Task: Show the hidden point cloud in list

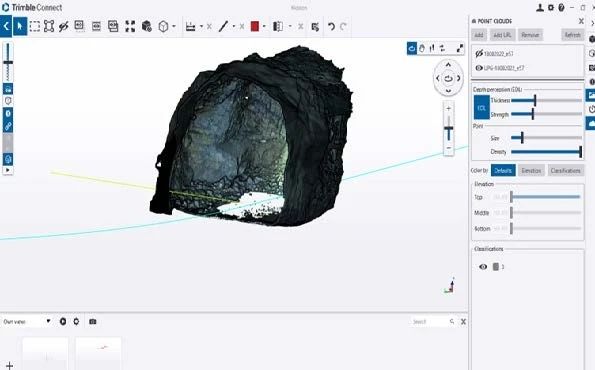Action: 479,54
